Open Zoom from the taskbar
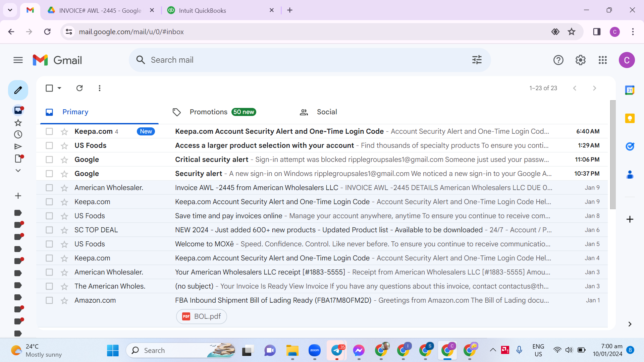The image size is (644, 362). (314, 350)
